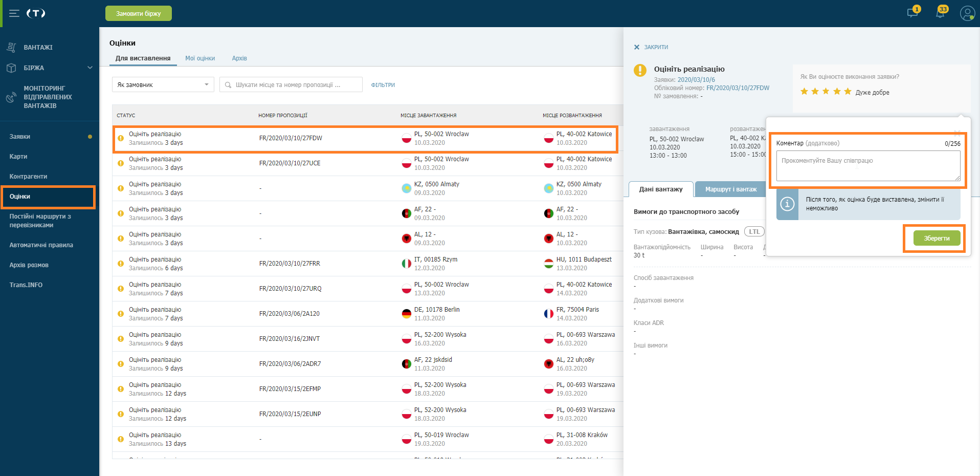Click the France flag next to Paris
This screenshot has height=476, width=980.
[x=549, y=314]
